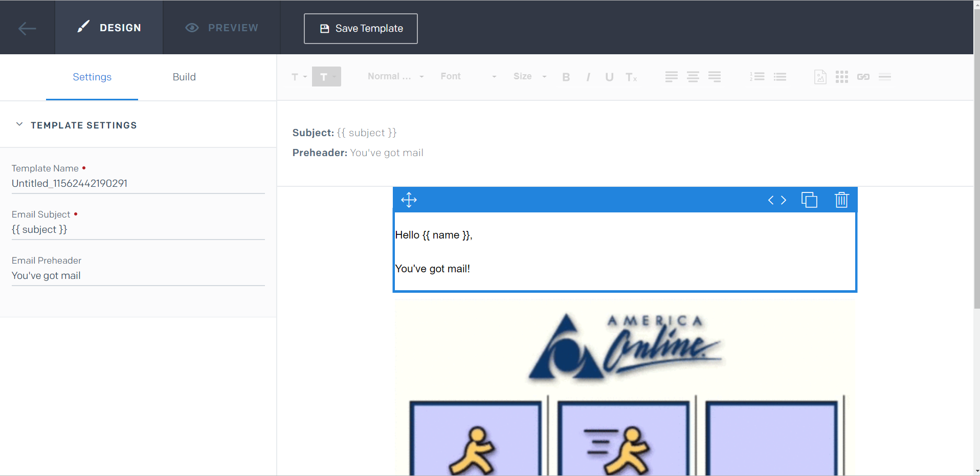Delete the text block using the trash icon

[841, 200]
